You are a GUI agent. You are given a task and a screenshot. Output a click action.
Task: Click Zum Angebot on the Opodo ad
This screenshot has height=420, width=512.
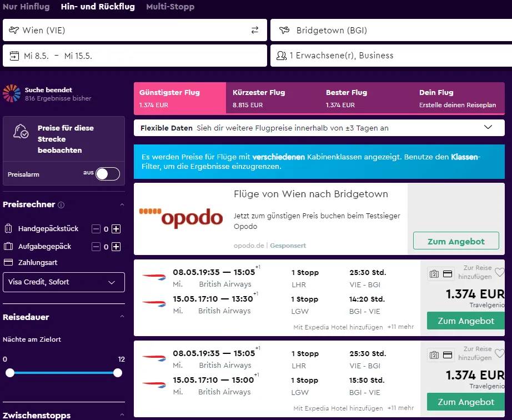(456, 242)
